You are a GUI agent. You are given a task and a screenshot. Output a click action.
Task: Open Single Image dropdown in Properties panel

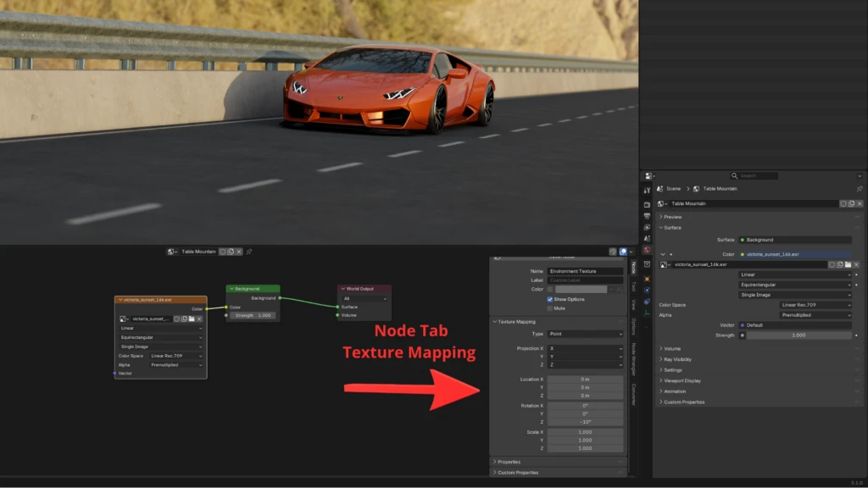[795, 295]
